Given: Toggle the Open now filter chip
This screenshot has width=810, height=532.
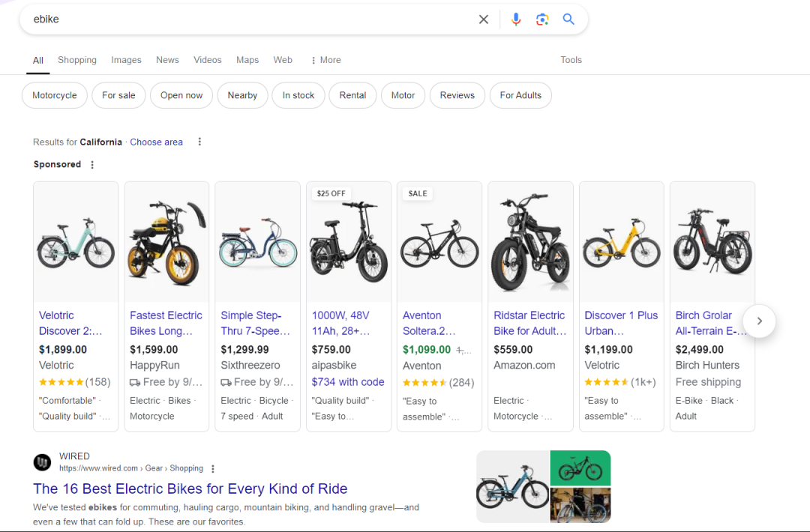Looking at the screenshot, I should coord(181,96).
